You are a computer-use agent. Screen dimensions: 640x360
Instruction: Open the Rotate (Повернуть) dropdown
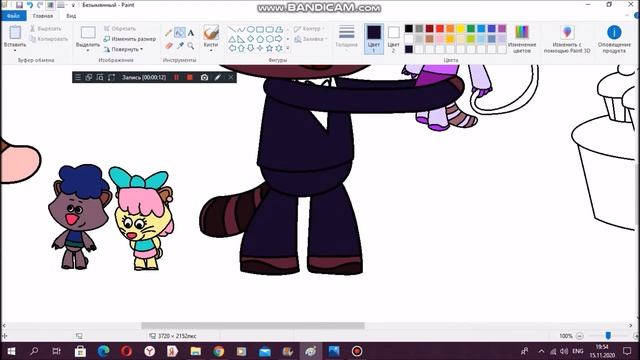coord(123,49)
